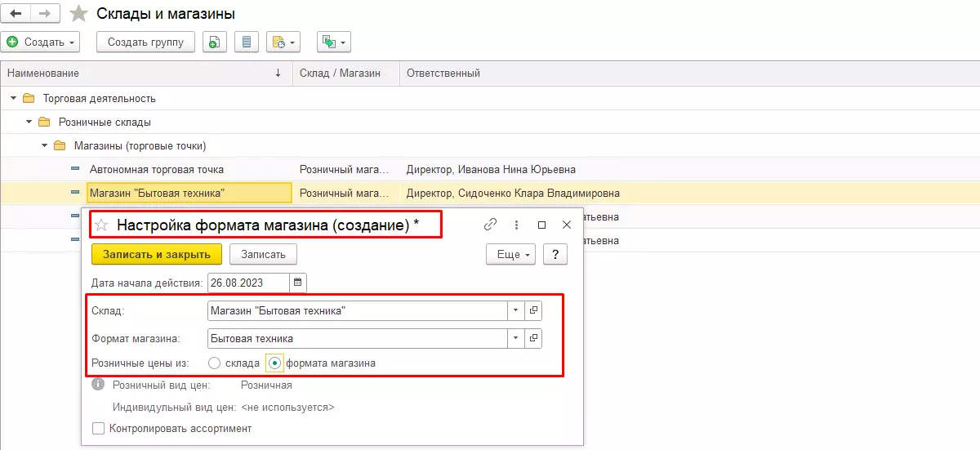
Task: Sort by the Наименование column header
Action: coord(146,74)
